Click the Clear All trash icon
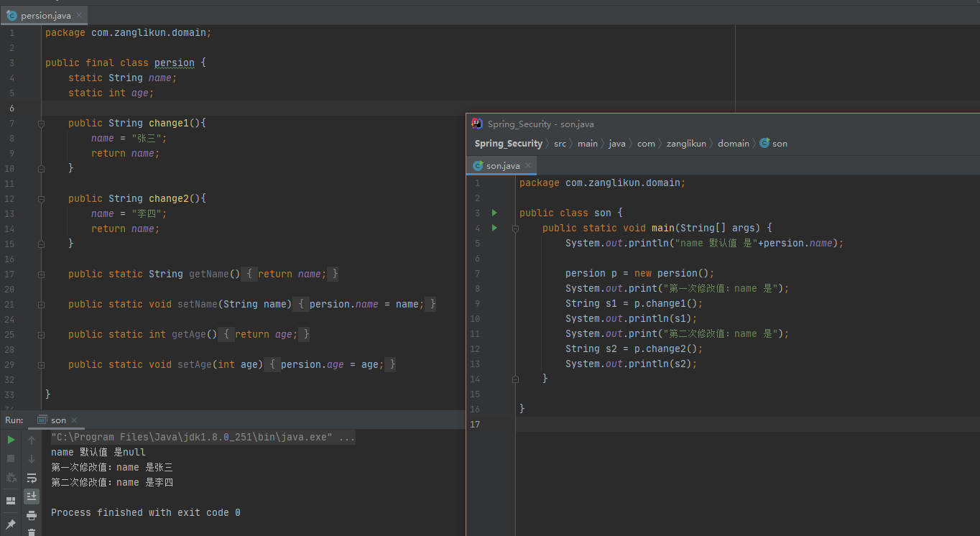Image resolution: width=980 pixels, height=536 pixels. pyautogui.click(x=32, y=532)
